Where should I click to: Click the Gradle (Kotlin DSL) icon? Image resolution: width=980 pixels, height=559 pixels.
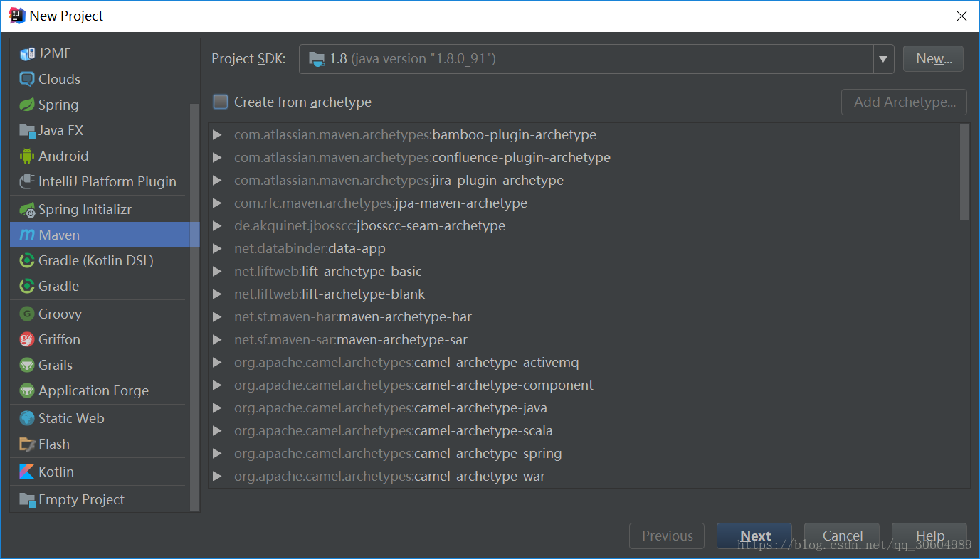tap(27, 261)
